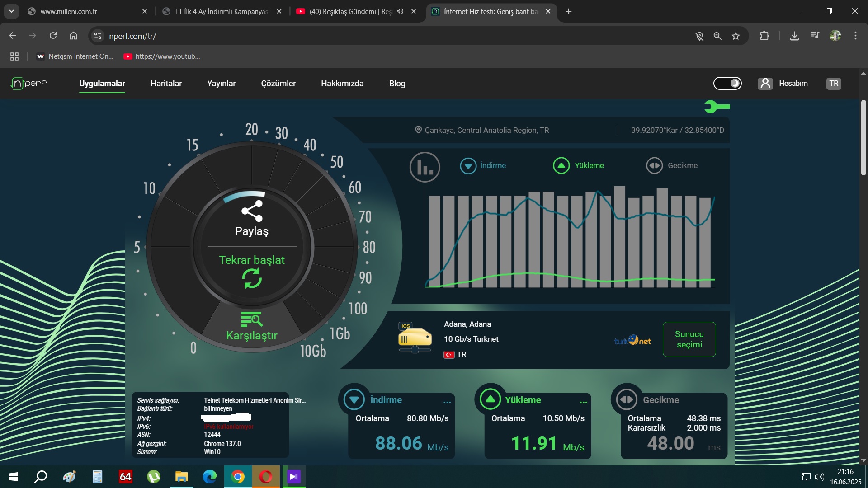Open a new Chrome tab
The height and width of the screenshot is (488, 868).
coord(569,11)
